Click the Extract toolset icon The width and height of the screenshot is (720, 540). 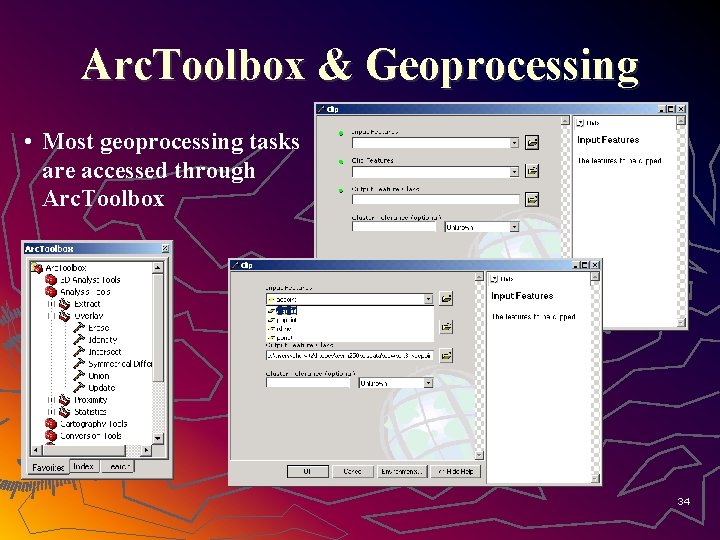point(65,304)
